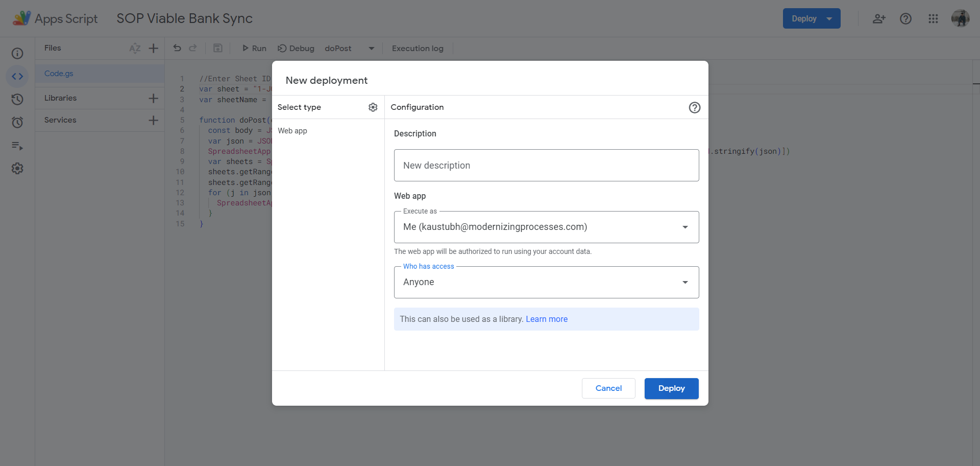Screen dimensions: 980x466
Task: Select the Code.gs file
Action: [100, 74]
